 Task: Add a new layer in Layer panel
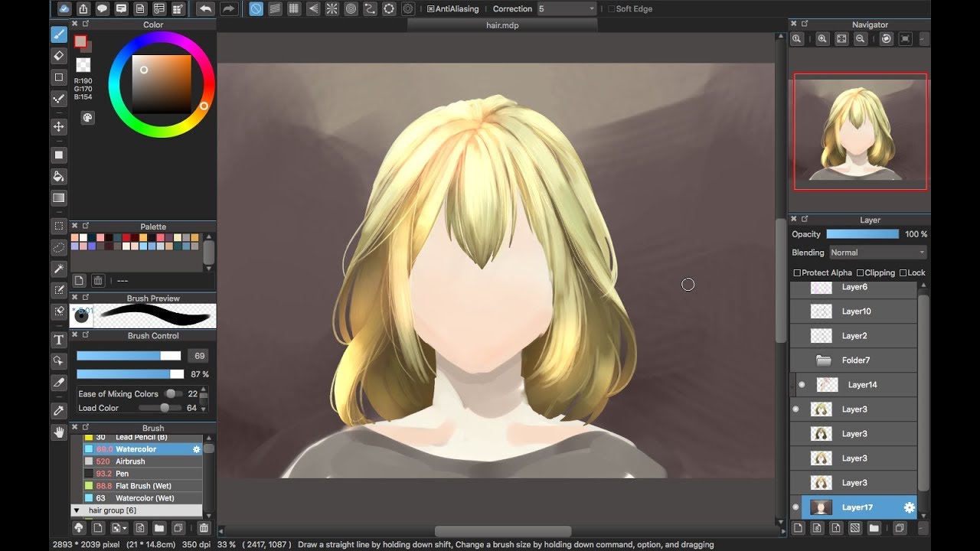coord(798,528)
